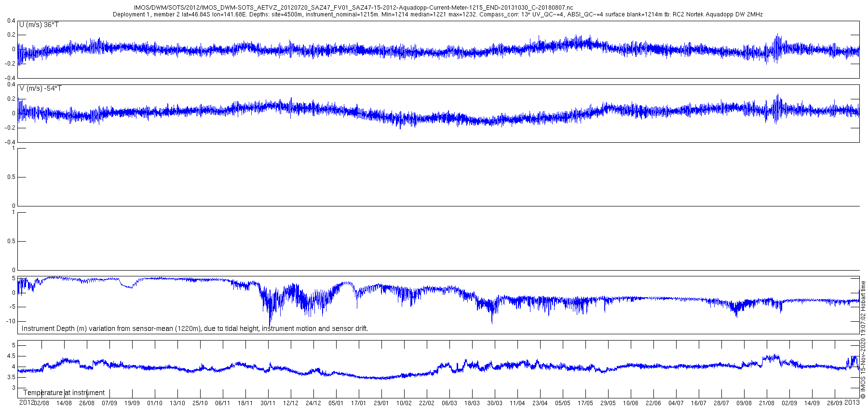Image resolution: width=868 pixels, height=410 pixels.
Task: Click the '05/01' date tick label
Action: tap(336, 403)
